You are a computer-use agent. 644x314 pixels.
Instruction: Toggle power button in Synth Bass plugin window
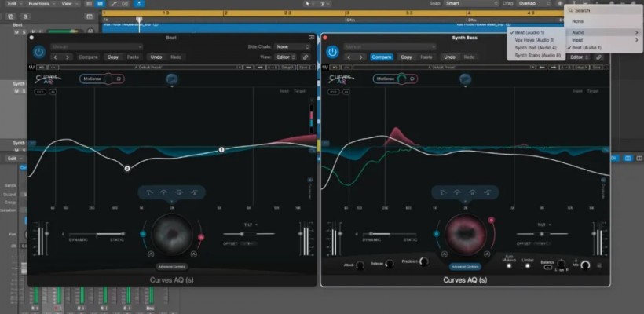[332, 52]
